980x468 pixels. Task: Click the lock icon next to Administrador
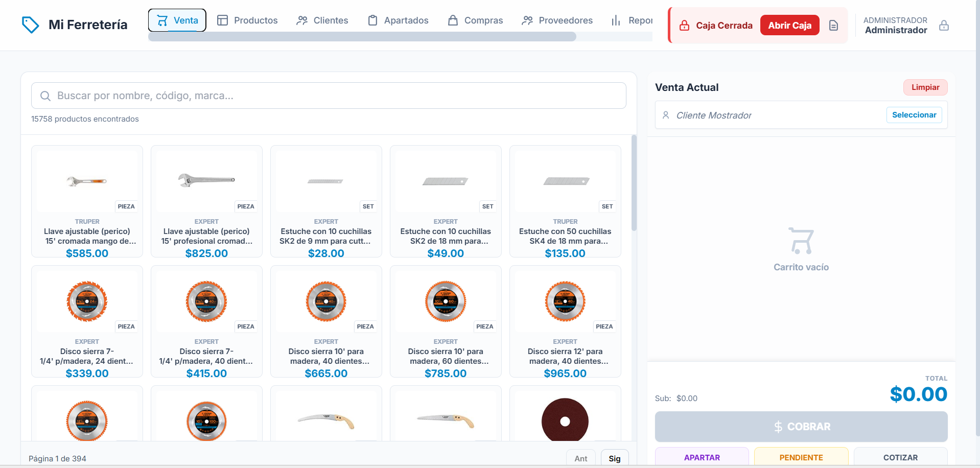[944, 26]
